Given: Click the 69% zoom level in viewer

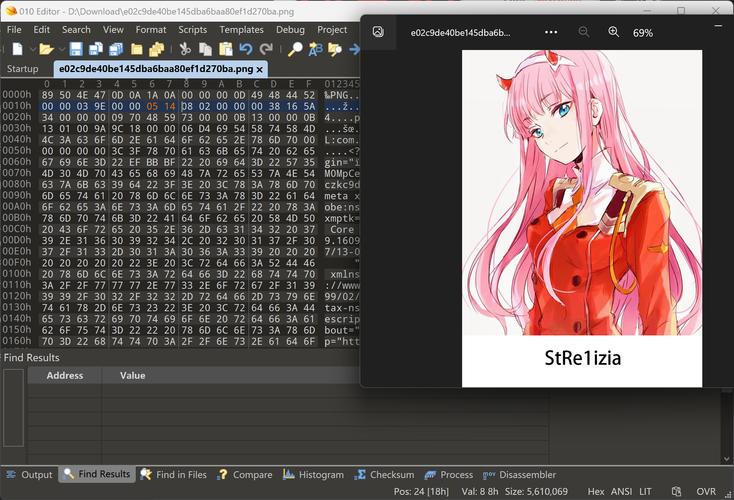Looking at the screenshot, I should tap(643, 33).
